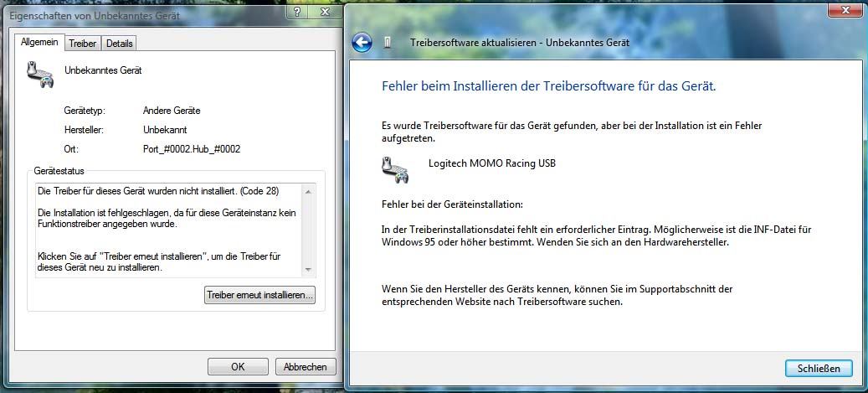Click the Logitech MOMO Racing USB label
The image size is (868, 393).
(492, 163)
